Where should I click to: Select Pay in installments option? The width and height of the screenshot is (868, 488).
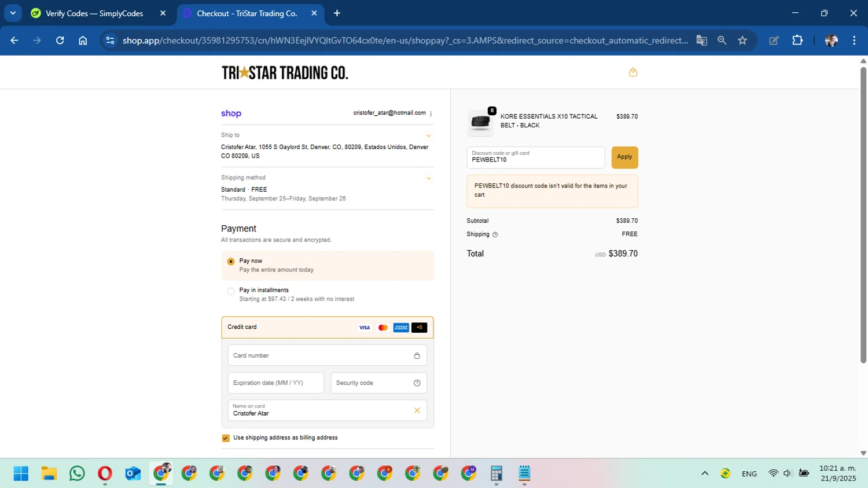(x=328, y=295)
